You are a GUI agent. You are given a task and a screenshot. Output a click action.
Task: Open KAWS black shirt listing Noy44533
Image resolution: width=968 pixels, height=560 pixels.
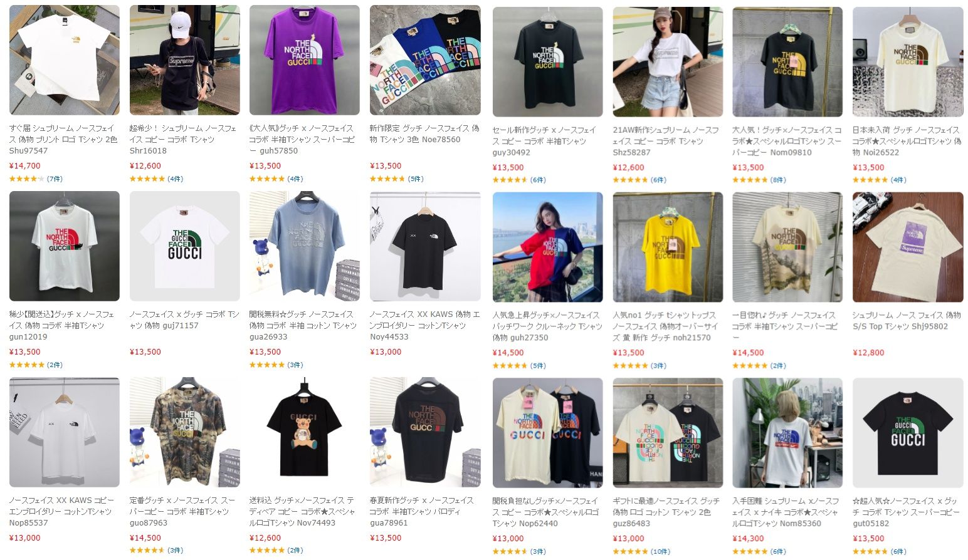424,326
